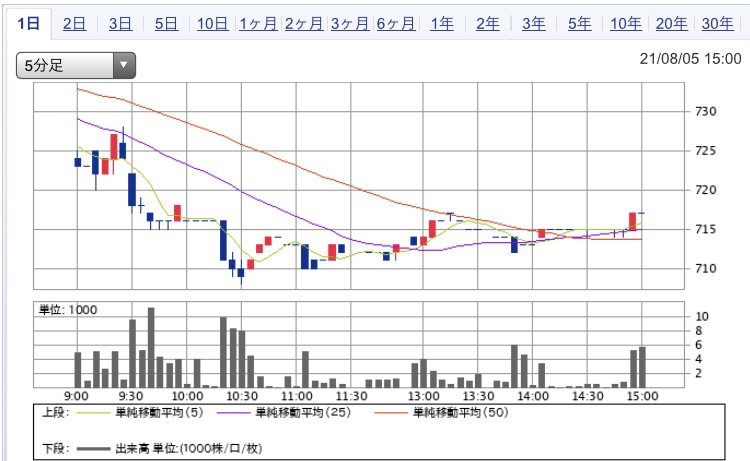The height and width of the screenshot is (461, 750).
Task: Click the 710 price axis label
Action: [706, 268]
